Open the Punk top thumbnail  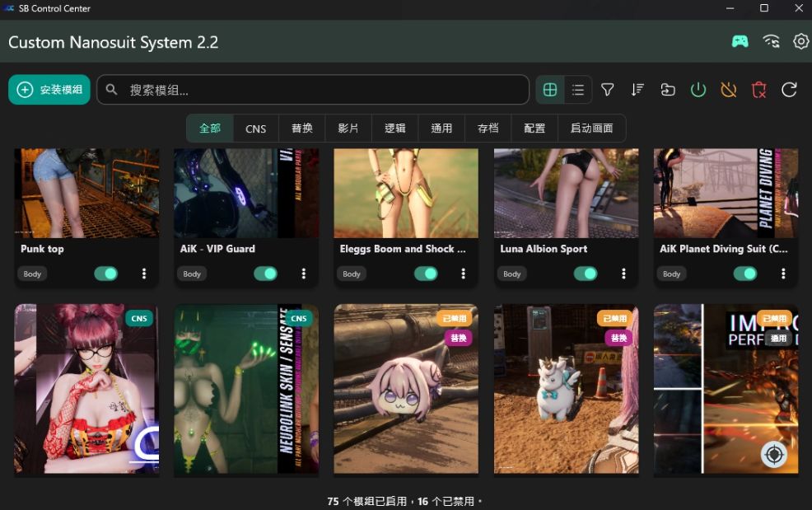[x=86, y=193]
